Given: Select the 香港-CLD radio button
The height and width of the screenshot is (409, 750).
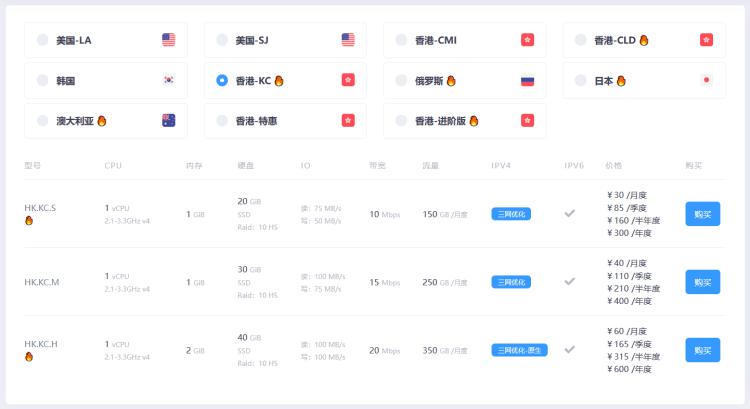Looking at the screenshot, I should point(581,40).
